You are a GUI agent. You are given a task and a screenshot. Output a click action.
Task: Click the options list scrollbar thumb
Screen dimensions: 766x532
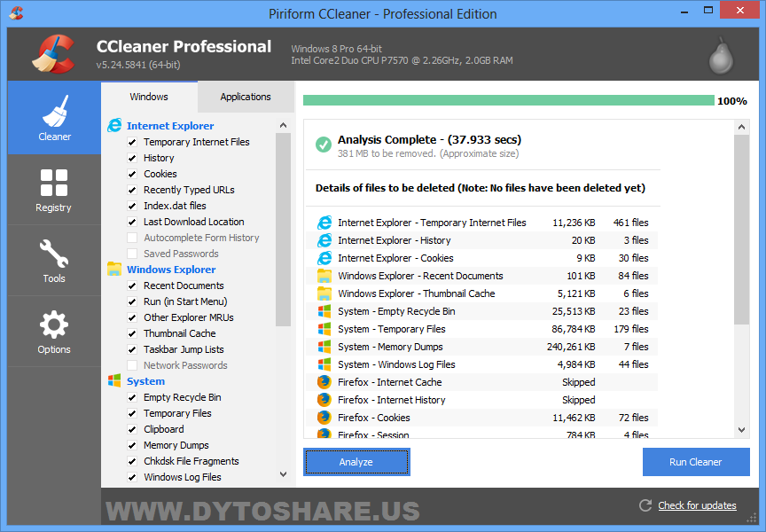283,230
